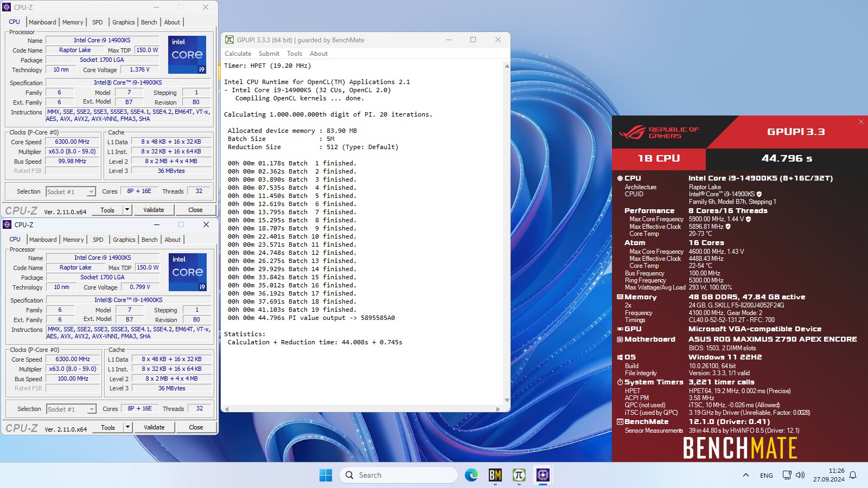Click the ROG Republic of Gamers logo
The height and width of the screenshot is (488, 868).
coord(659,132)
